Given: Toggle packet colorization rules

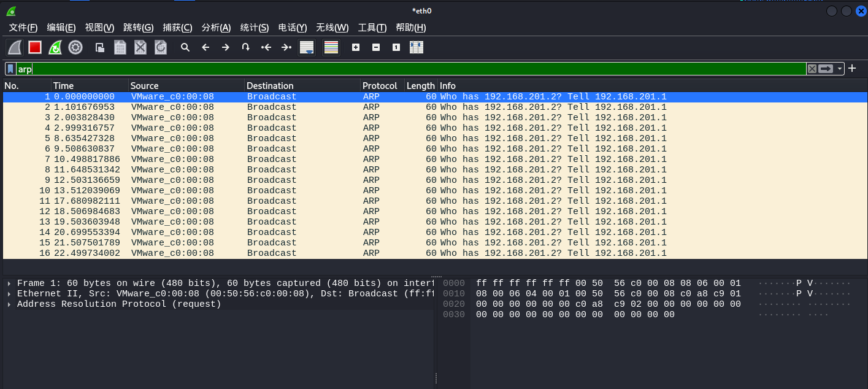Looking at the screenshot, I should click(x=331, y=47).
